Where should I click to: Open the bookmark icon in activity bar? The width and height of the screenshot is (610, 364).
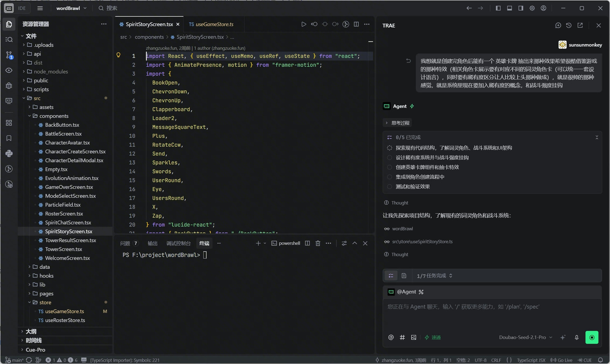[x=9, y=138]
